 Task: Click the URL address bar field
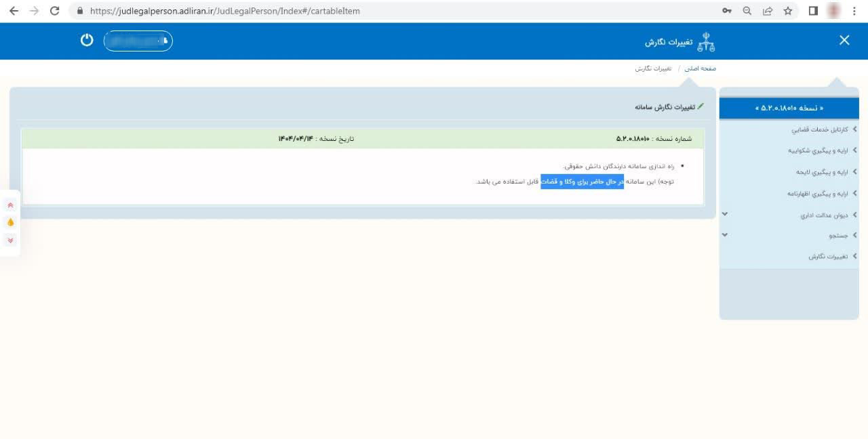(x=407, y=11)
